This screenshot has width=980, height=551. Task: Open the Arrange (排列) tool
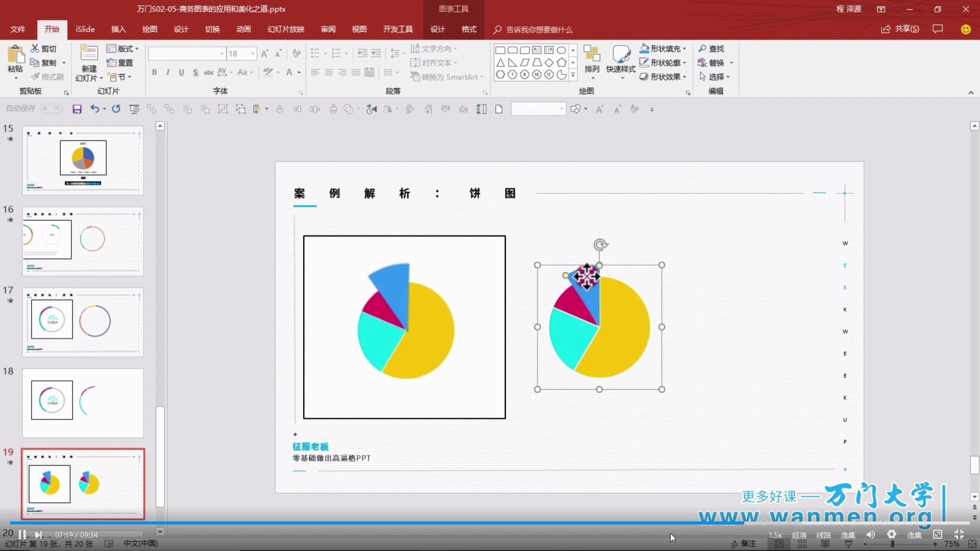(x=592, y=61)
